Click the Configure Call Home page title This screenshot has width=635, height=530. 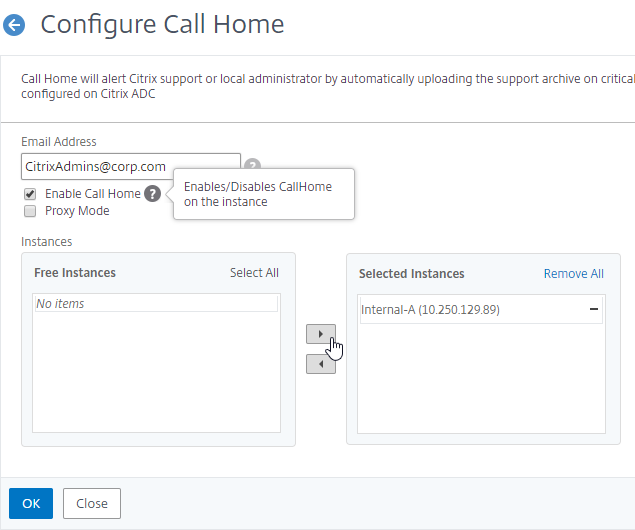click(162, 25)
